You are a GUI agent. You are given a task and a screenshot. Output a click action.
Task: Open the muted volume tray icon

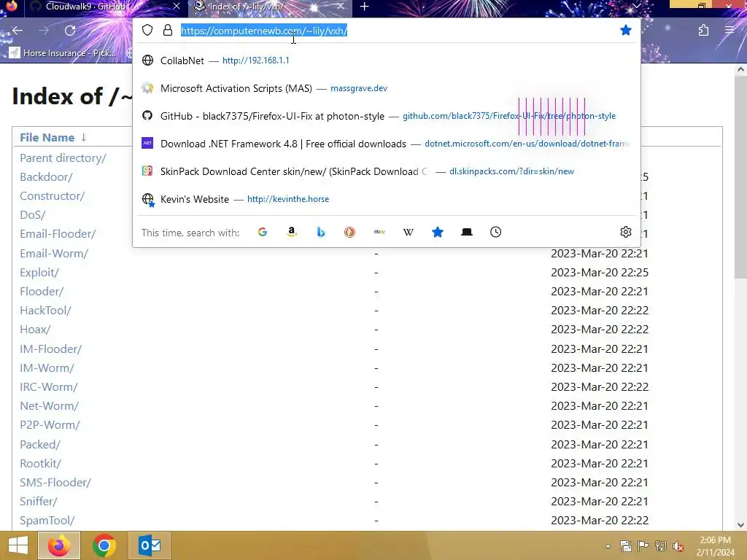click(678, 546)
